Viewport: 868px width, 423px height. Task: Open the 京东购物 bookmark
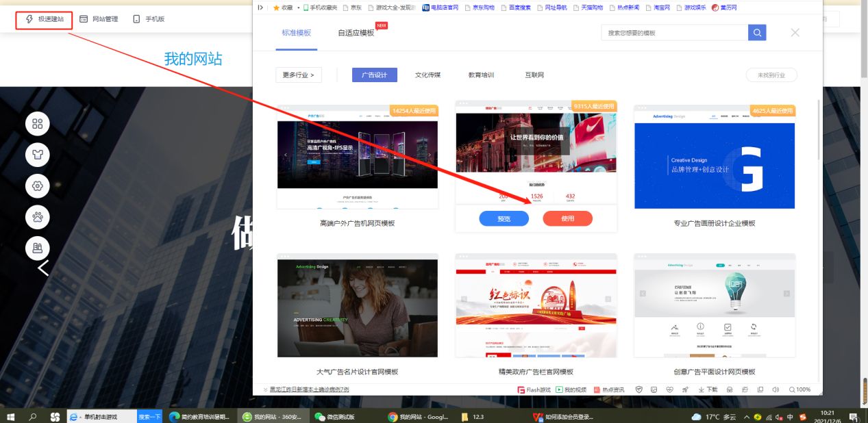click(480, 8)
